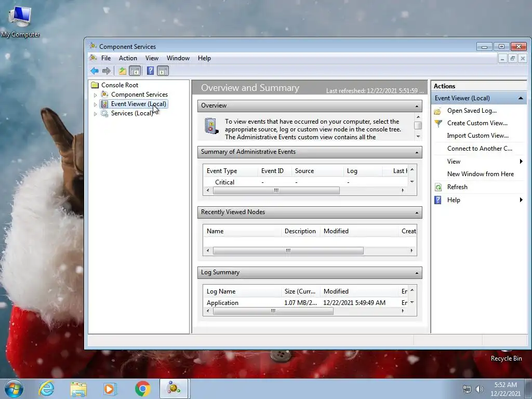Collapse the Event Viewer (Local) actions group

pos(521,98)
